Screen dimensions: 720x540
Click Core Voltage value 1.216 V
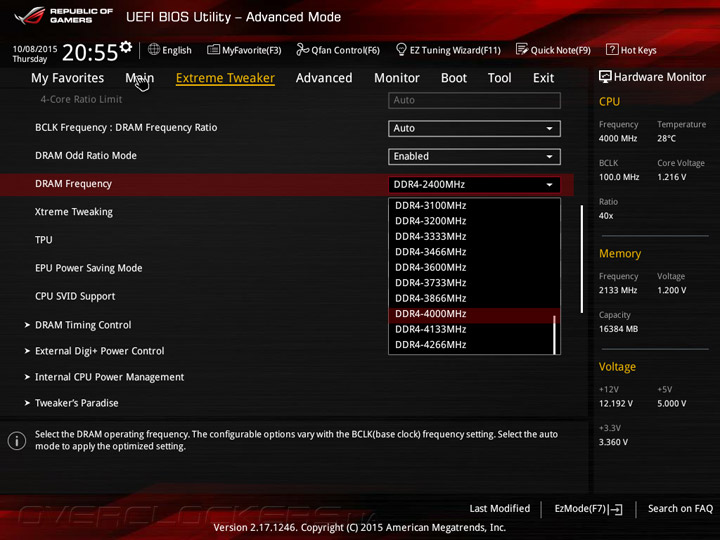(671, 177)
